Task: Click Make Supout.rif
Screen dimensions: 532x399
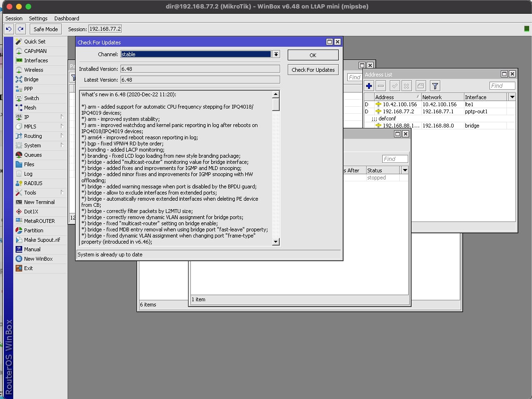Action: [x=42, y=240]
